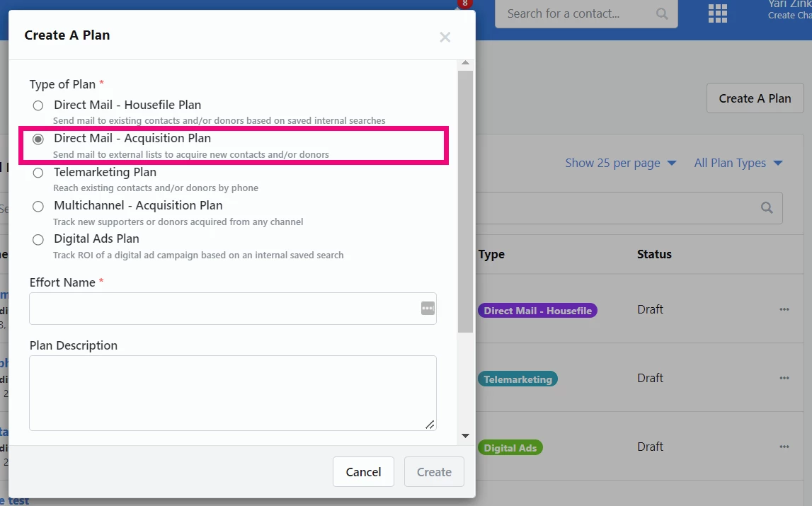Open the apps grid waffle icon in the header
812x506 pixels.
pos(717,13)
